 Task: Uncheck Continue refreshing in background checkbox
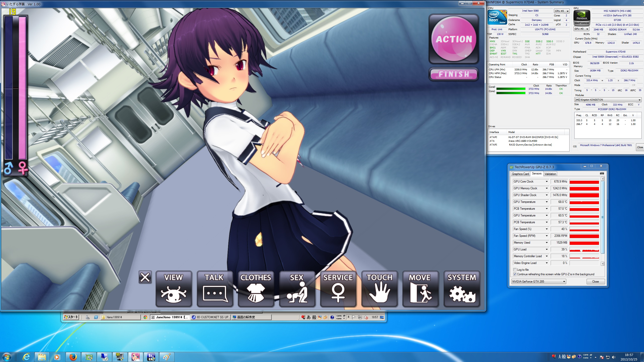(515, 274)
